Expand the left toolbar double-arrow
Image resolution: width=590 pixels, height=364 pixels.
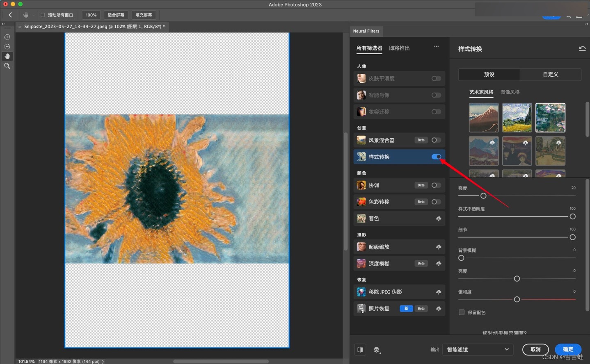click(3, 24)
